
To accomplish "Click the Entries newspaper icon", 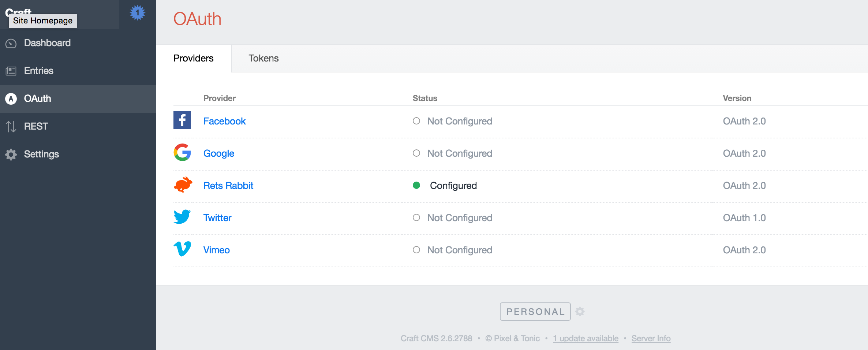I will (x=11, y=71).
